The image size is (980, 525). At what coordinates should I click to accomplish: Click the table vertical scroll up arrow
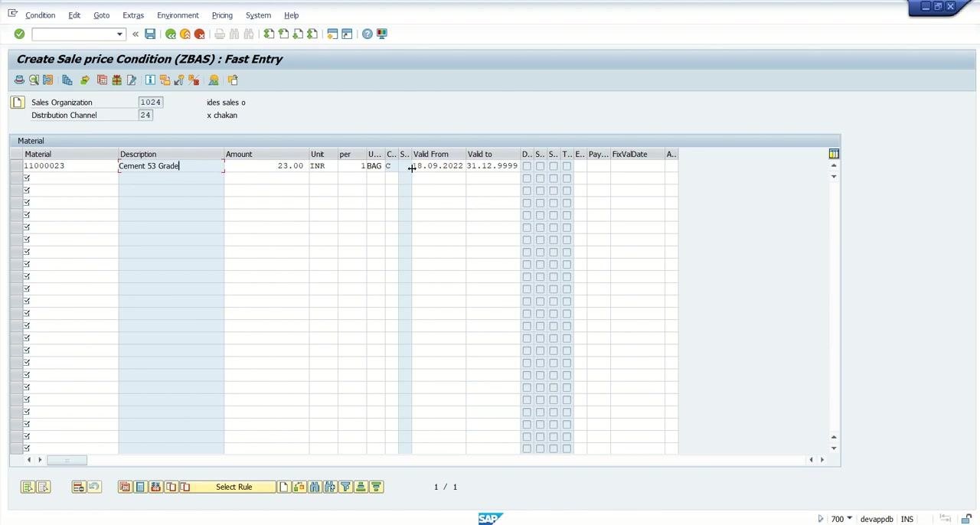click(x=834, y=165)
